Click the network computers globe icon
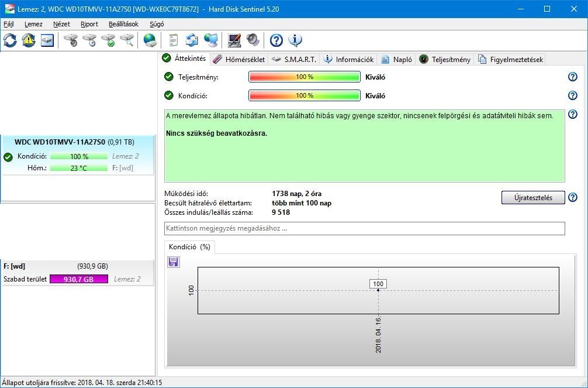 tap(211, 40)
